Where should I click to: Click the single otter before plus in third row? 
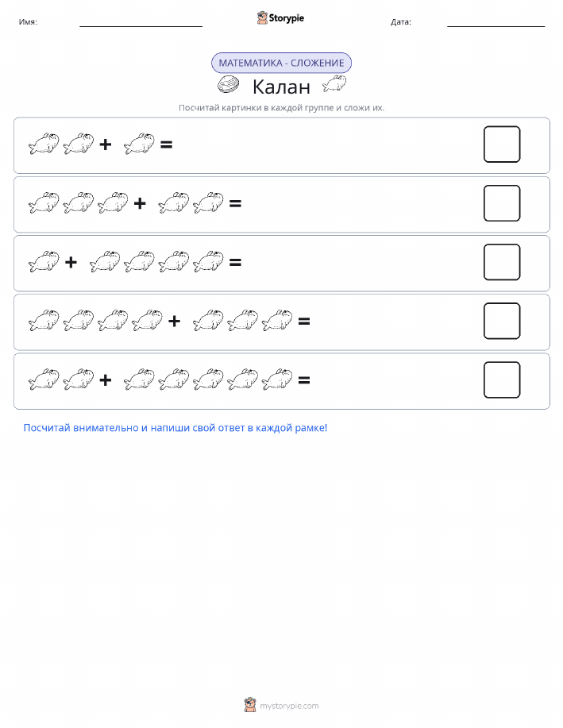tap(44, 262)
